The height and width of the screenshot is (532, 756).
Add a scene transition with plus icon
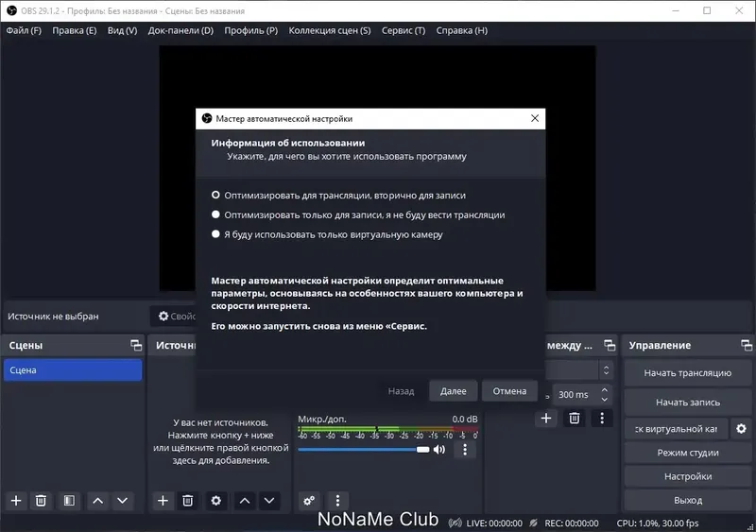click(546, 419)
